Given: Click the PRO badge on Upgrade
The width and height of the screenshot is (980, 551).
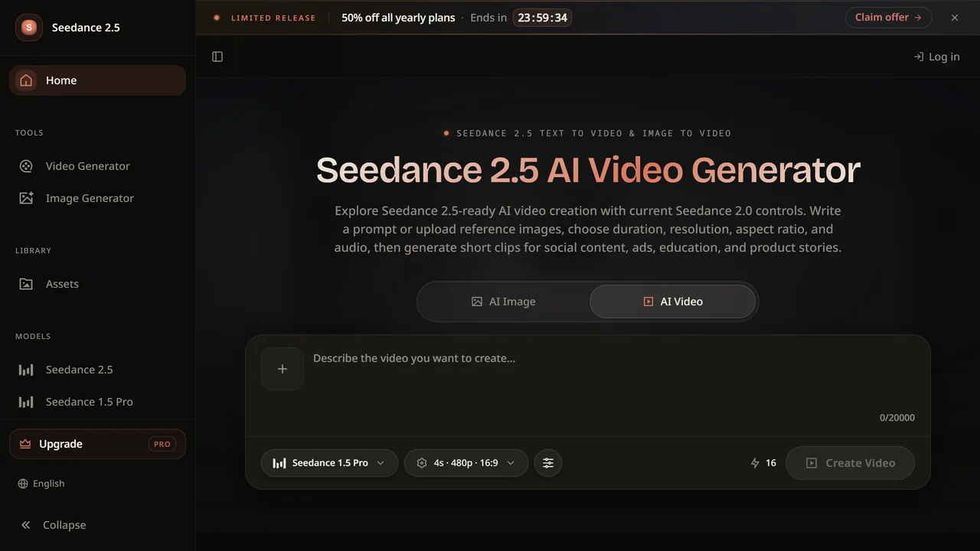Looking at the screenshot, I should 162,444.
